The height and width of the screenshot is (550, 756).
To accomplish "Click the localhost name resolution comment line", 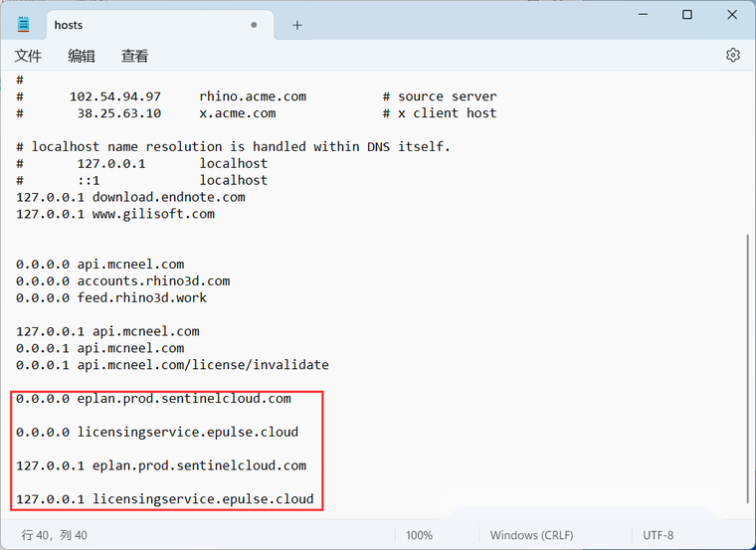I will tap(234, 146).
